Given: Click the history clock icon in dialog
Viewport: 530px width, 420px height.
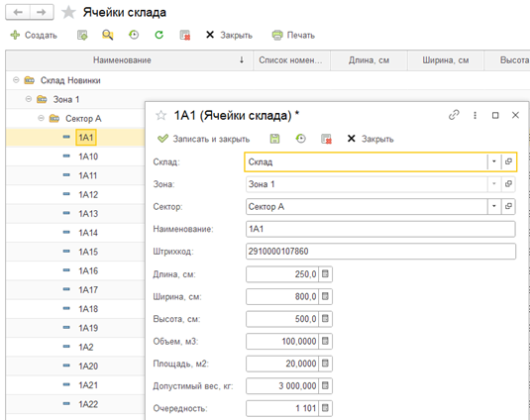Looking at the screenshot, I should 300,139.
